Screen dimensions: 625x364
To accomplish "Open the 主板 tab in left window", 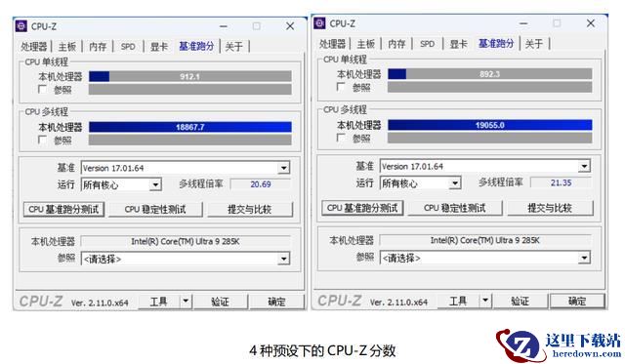I will click(x=67, y=47).
